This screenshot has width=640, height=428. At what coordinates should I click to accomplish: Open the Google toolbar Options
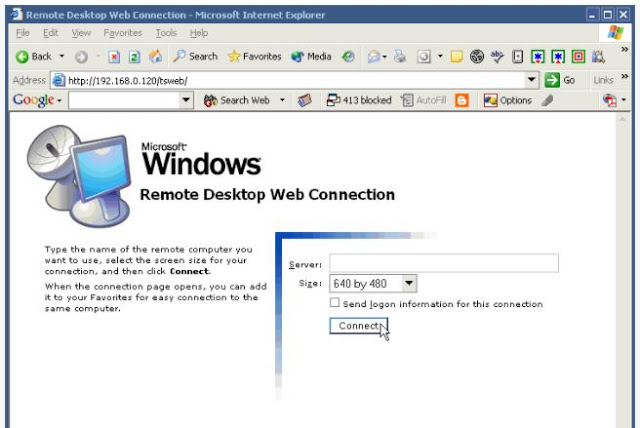click(508, 100)
